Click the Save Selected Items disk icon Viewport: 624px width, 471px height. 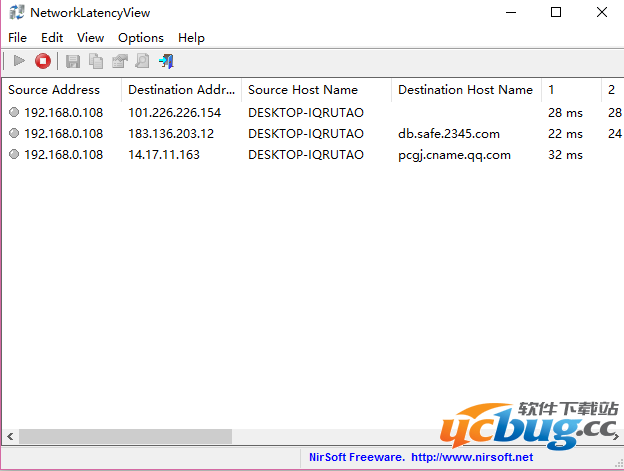tap(72, 62)
